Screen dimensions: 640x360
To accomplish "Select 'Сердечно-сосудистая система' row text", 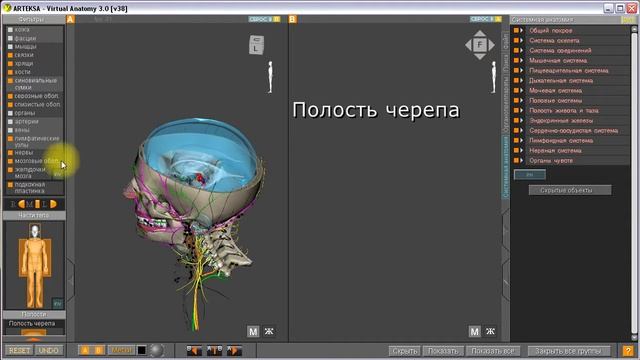I will (x=573, y=131).
